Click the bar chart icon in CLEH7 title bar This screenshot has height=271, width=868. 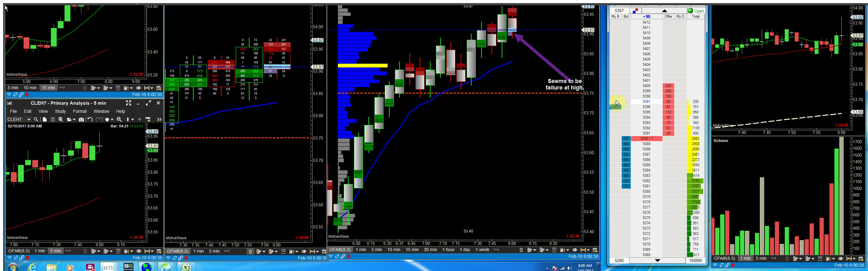(x=9, y=103)
